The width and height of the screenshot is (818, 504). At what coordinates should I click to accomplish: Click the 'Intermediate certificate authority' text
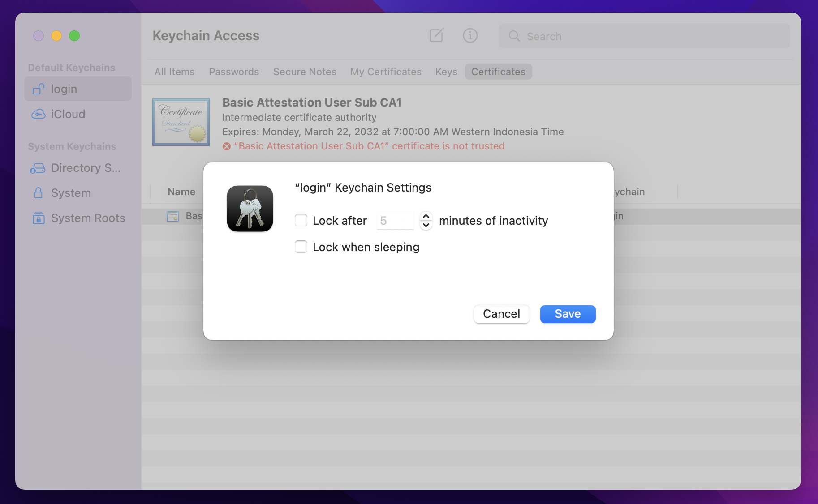(299, 118)
